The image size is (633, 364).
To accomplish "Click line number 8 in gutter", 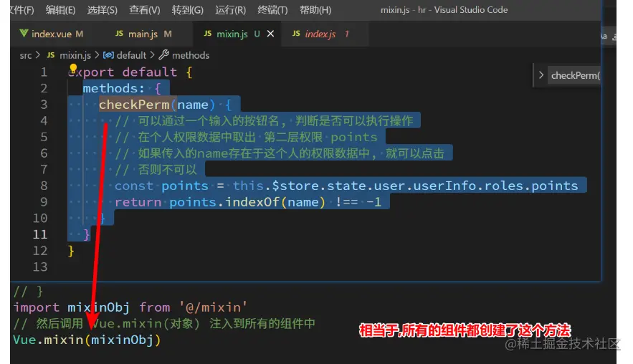I will (x=44, y=186).
